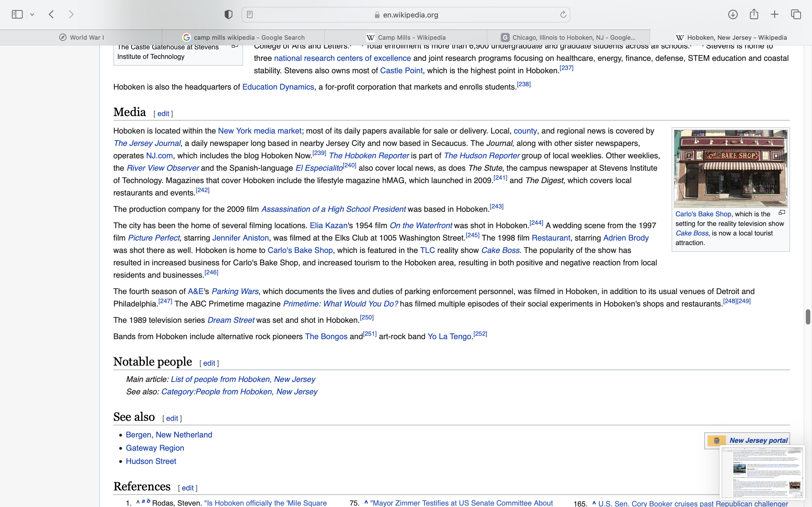The height and width of the screenshot is (507, 812).
Task: Open Reader view from address bar
Action: (x=250, y=14)
